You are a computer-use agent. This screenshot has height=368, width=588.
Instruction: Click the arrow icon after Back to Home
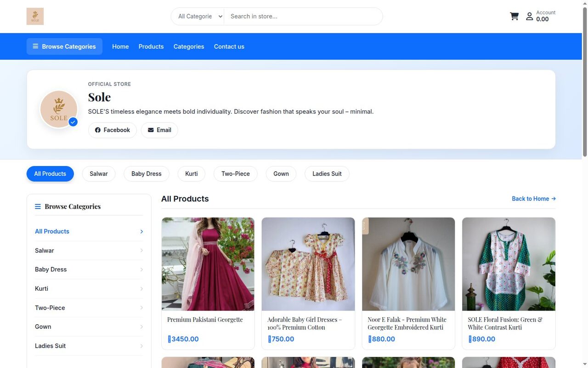click(x=554, y=199)
